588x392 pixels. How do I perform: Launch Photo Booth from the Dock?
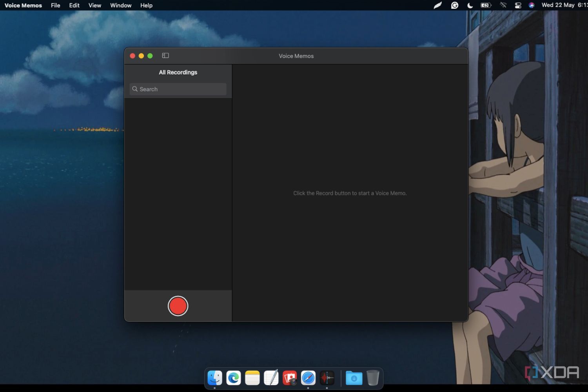(x=290, y=378)
